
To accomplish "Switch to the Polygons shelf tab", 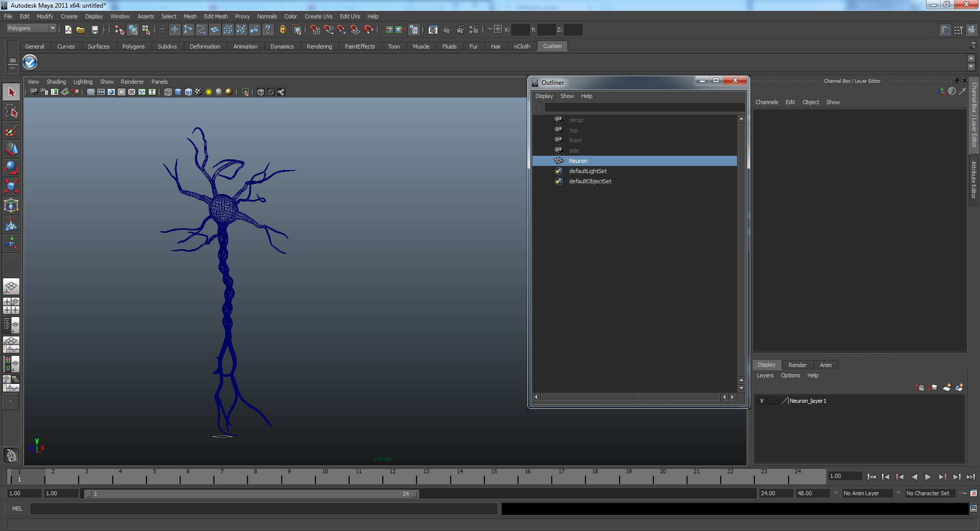I will 133,46.
